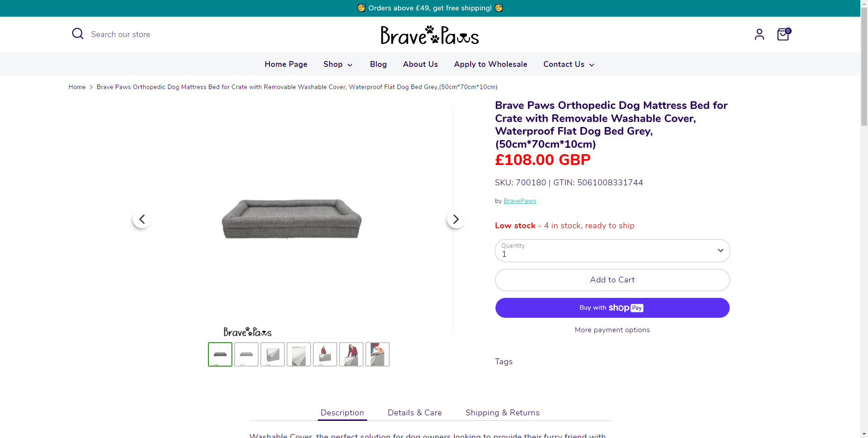Select the last product thumbnail
868x438 pixels.
click(377, 354)
